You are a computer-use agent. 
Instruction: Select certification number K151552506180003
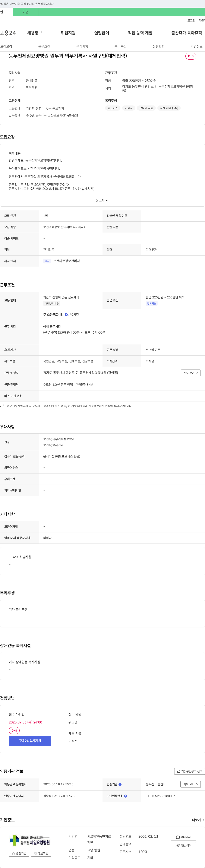[x=161, y=796]
